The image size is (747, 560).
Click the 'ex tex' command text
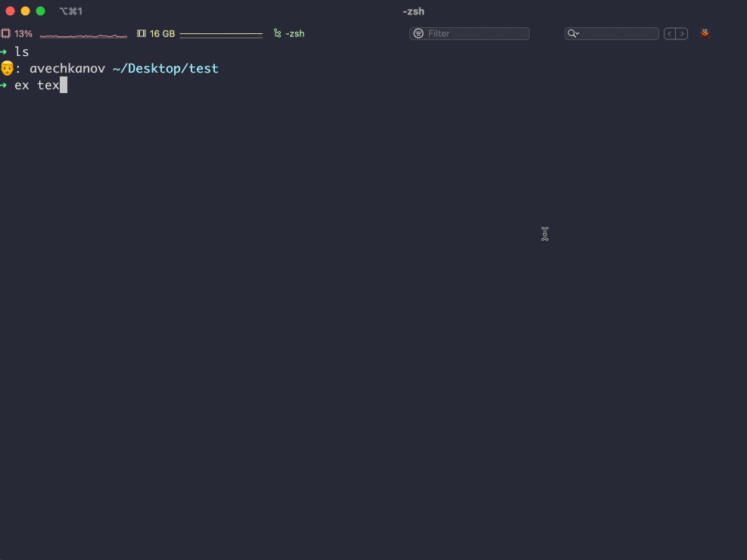click(36, 86)
